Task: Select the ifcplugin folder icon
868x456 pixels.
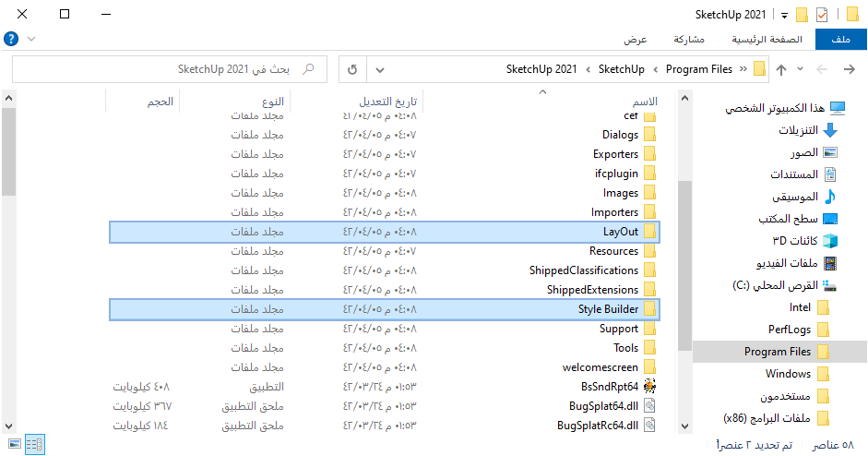Action: click(650, 174)
